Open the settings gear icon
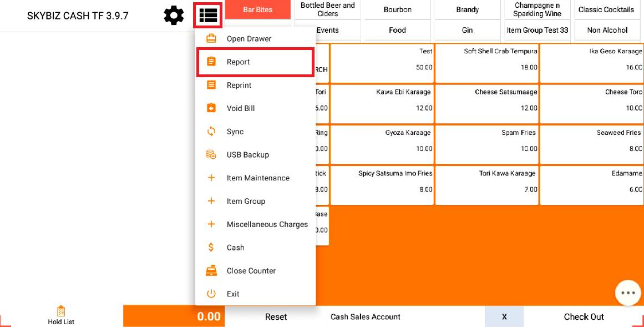Screen dimensions: 644x327 (x=174, y=15)
